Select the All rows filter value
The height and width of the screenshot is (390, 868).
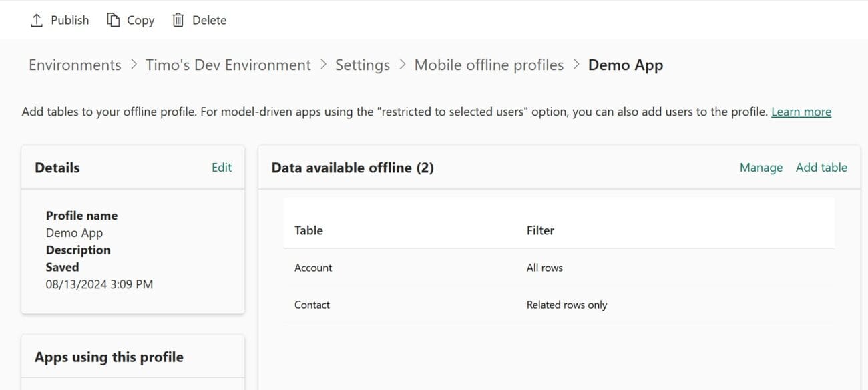(544, 268)
